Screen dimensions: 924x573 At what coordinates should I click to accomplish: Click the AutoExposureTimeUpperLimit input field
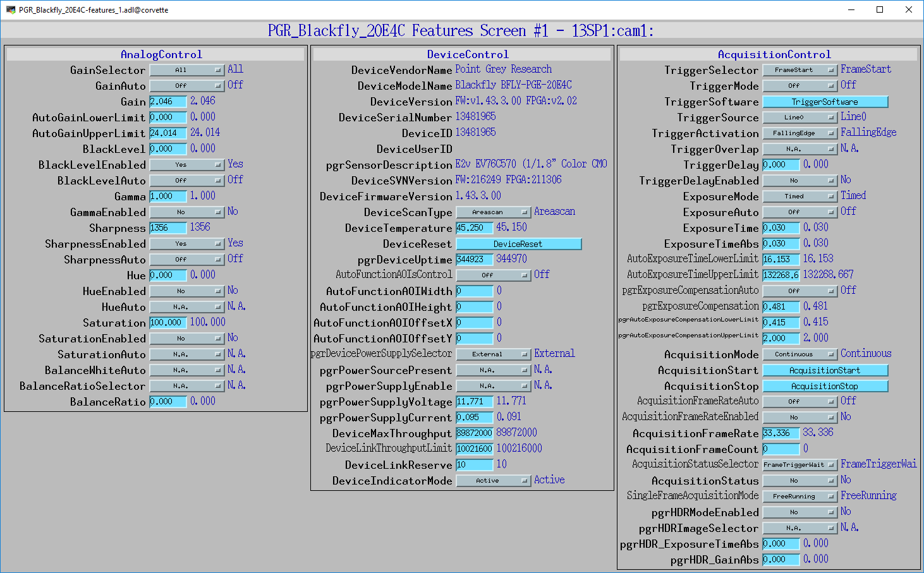[x=781, y=275]
